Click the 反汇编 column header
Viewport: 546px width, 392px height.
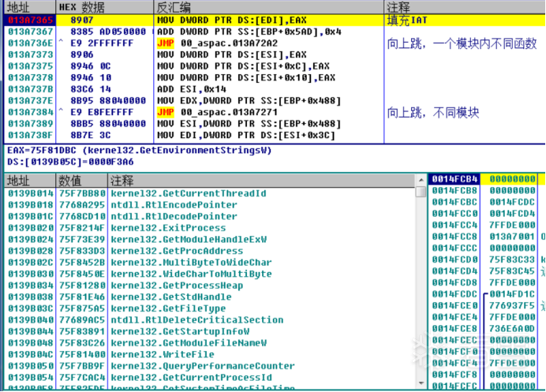(268, 7)
